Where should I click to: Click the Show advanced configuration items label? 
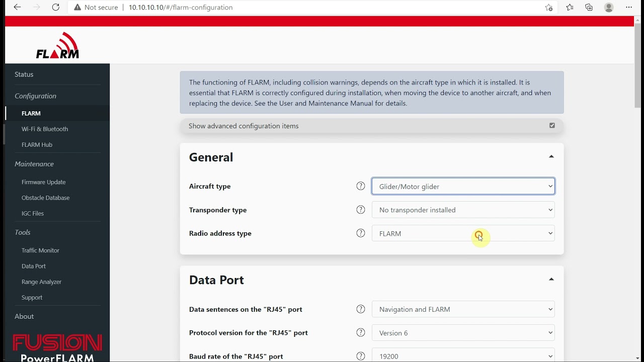[244, 126]
